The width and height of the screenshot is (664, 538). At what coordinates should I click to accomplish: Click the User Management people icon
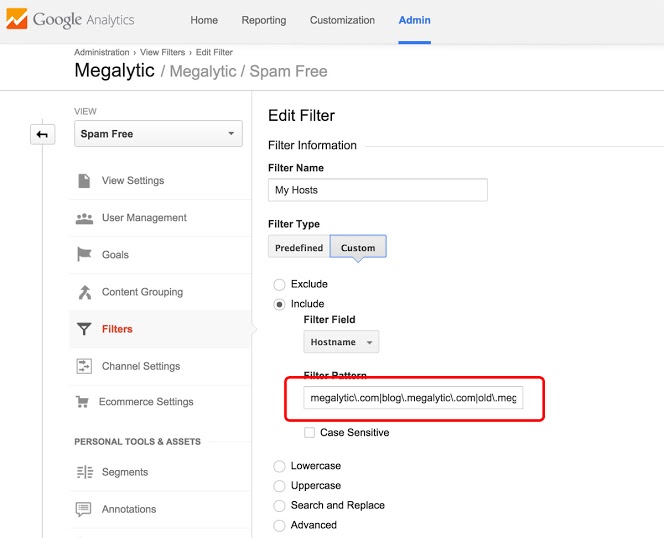click(84, 218)
